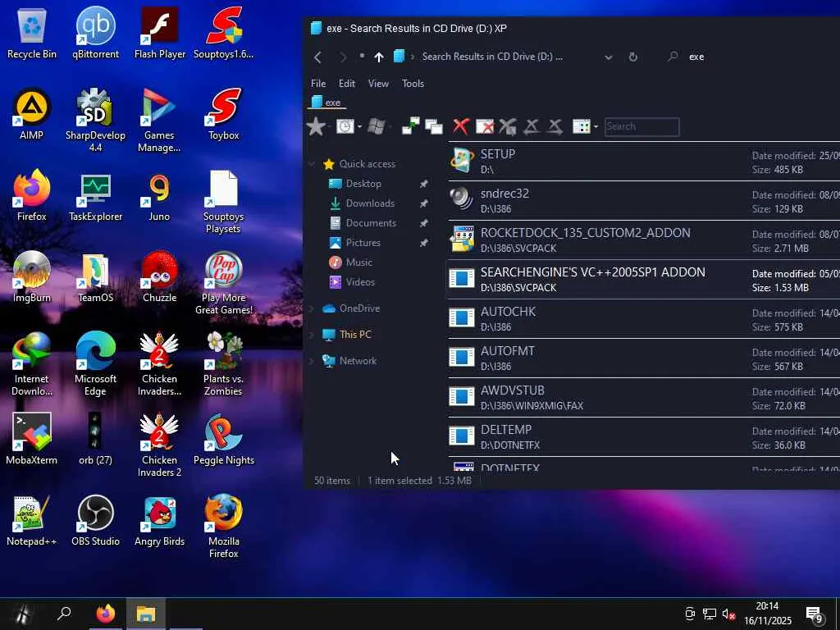Go up one folder level with the up arrow

click(x=379, y=57)
